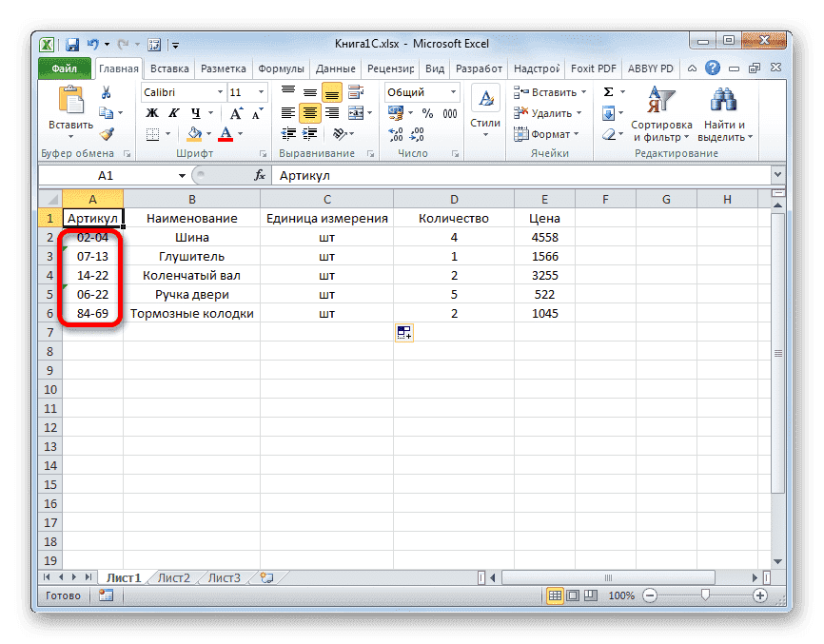The image size is (824, 644).
Task: Switch to the Лист2 worksheet tab
Action: click(173, 576)
